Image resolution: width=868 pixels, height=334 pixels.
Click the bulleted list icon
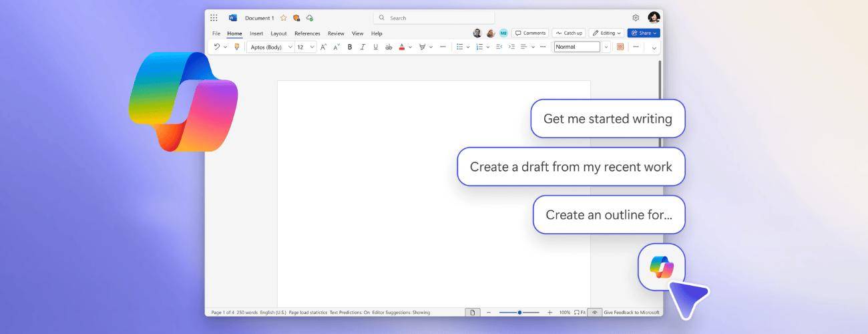[459, 47]
